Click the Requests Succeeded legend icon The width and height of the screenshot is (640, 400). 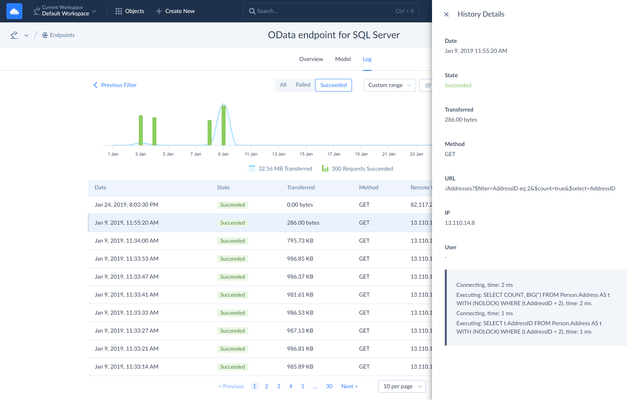[x=325, y=169]
